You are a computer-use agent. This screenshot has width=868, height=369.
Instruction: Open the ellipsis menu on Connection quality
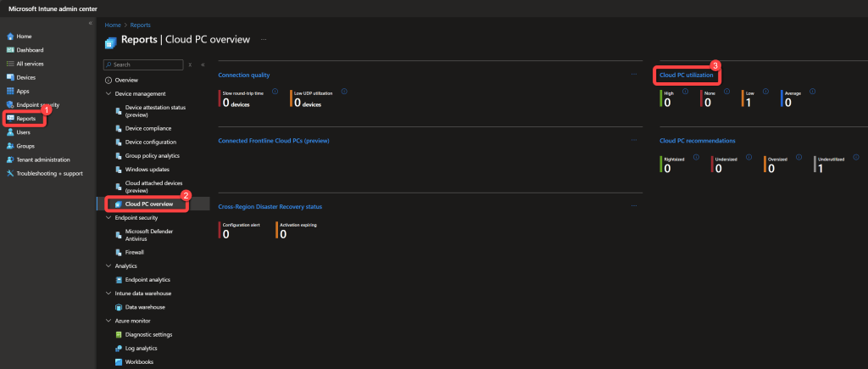(x=633, y=75)
